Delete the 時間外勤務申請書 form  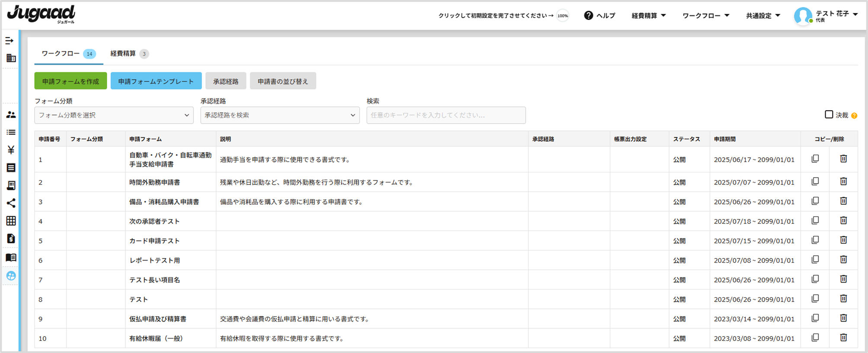[x=843, y=182]
